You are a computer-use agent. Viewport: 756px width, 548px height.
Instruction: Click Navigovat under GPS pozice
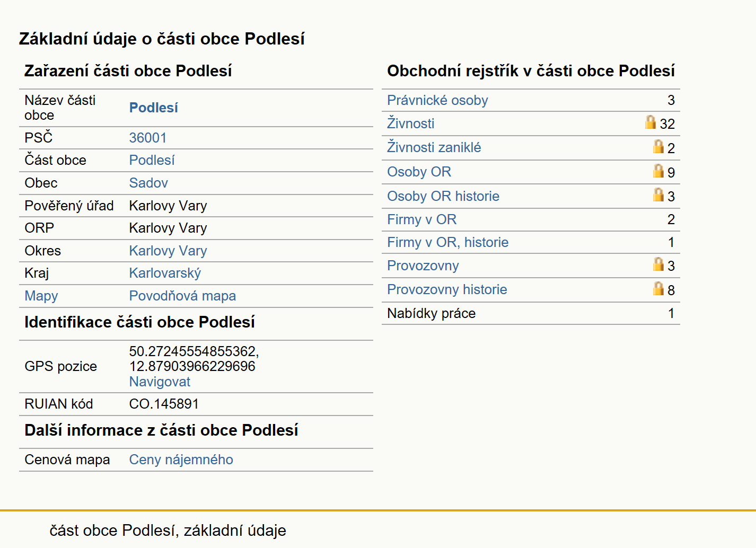click(x=160, y=382)
